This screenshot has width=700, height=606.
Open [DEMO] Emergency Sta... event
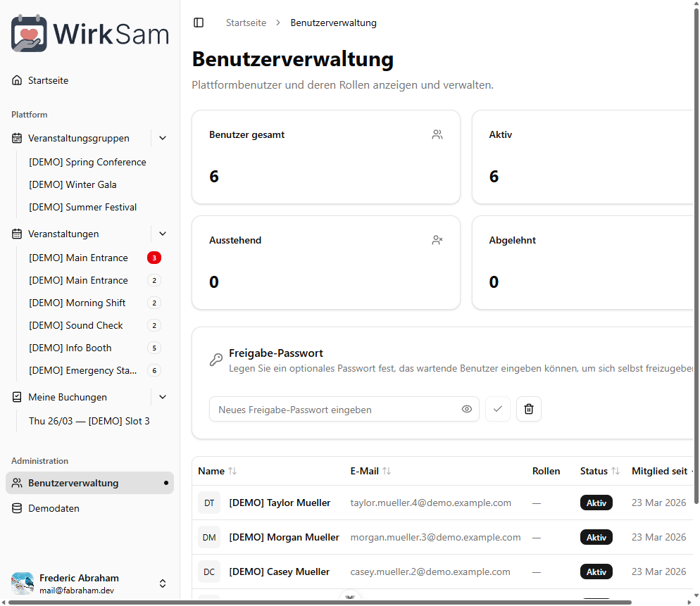[82, 370]
